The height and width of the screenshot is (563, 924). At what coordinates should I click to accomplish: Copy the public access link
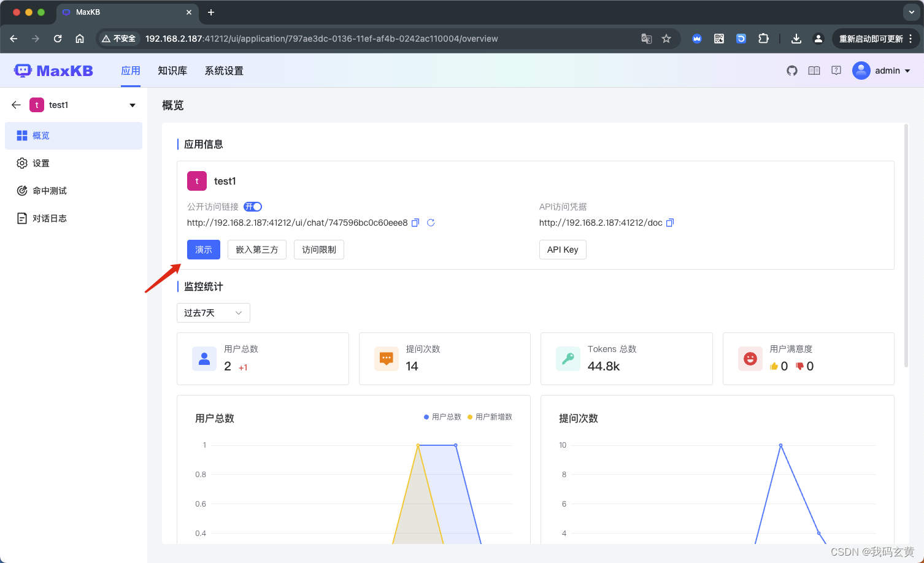(x=415, y=223)
